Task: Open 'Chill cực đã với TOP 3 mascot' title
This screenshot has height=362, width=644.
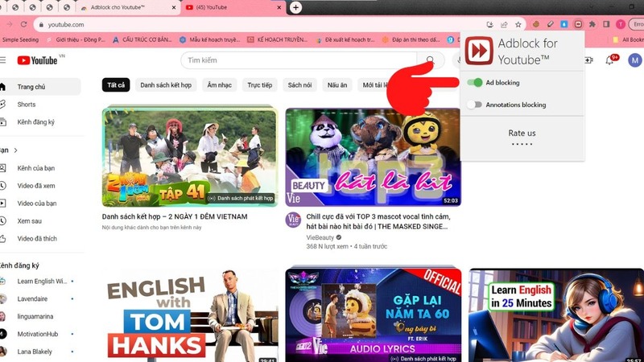Action: (378, 221)
